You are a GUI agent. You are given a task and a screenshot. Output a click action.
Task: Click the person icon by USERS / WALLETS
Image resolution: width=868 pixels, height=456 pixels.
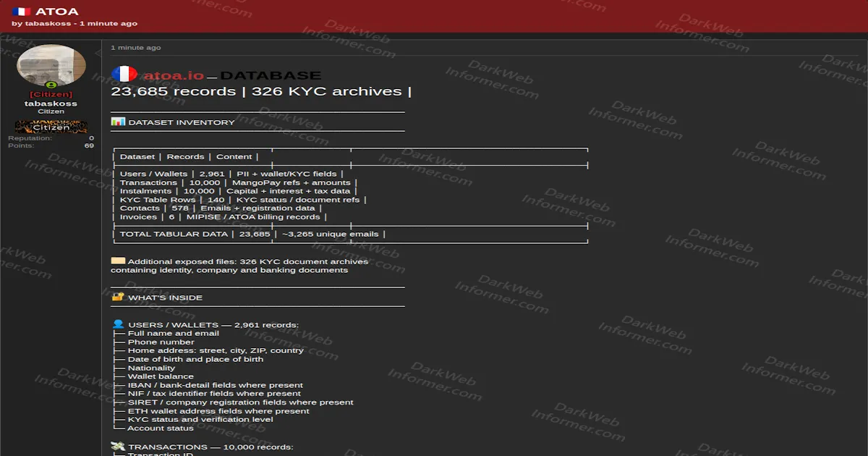[x=118, y=324]
